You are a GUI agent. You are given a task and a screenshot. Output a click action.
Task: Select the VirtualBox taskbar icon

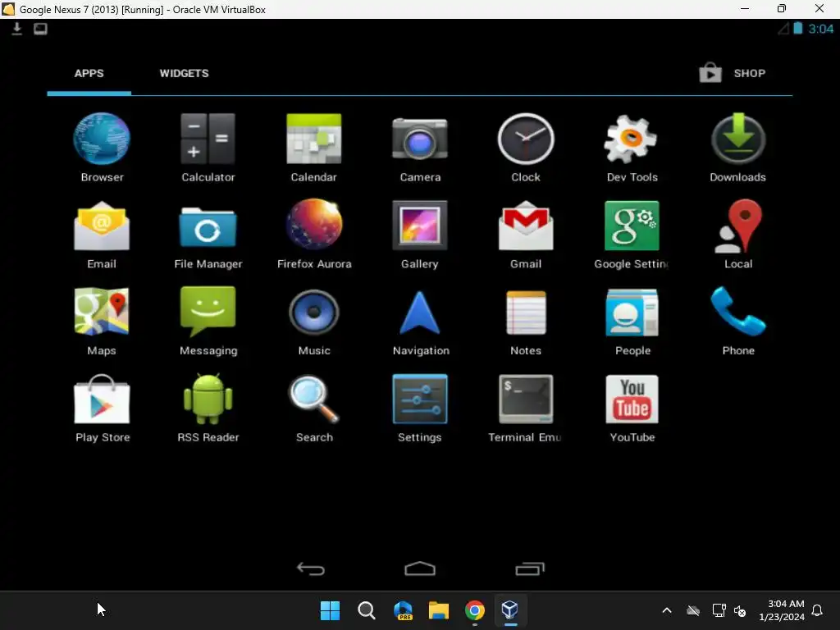510,610
